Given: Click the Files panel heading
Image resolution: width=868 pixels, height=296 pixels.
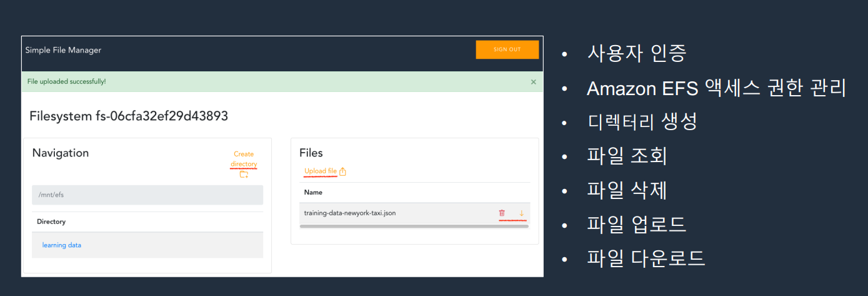Looking at the screenshot, I should click(311, 153).
